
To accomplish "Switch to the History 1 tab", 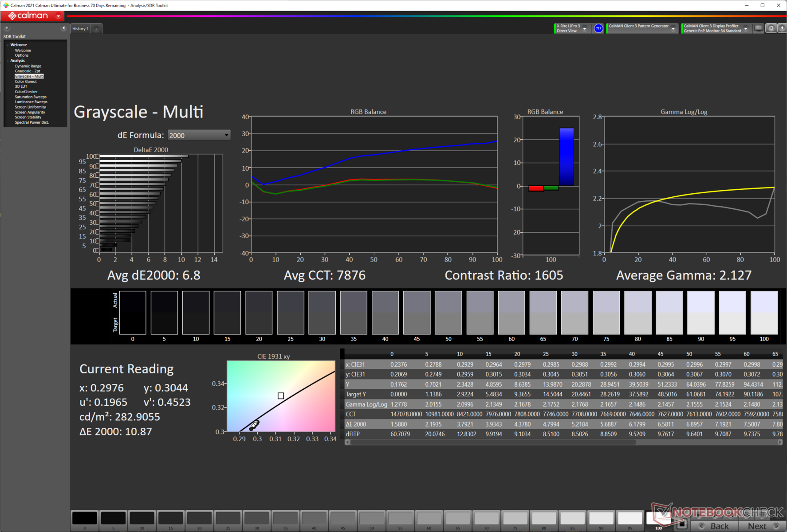I will [80, 29].
